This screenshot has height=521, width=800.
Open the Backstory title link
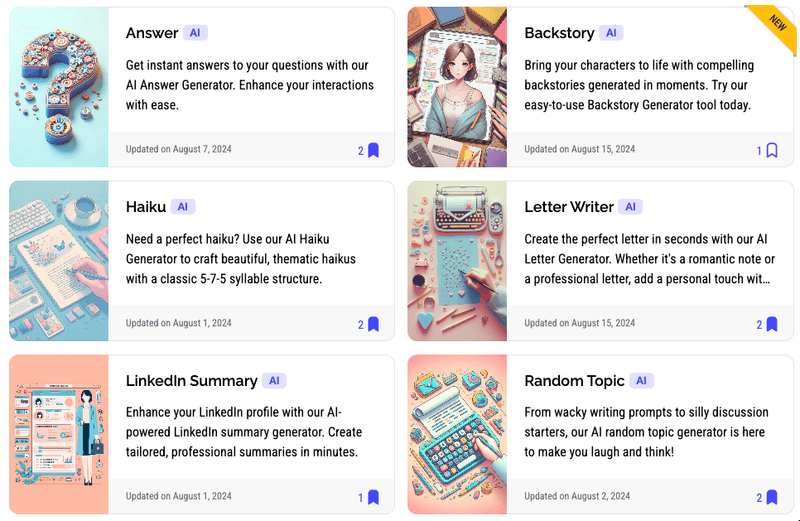559,33
